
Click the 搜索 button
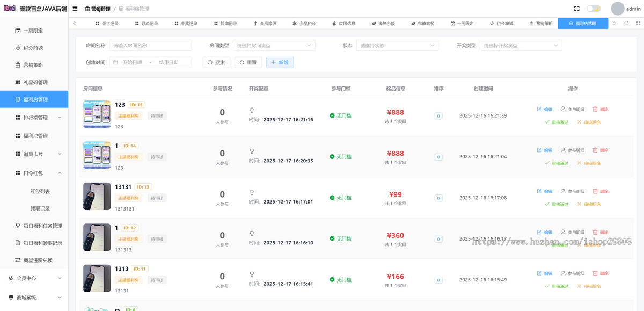pyautogui.click(x=216, y=62)
